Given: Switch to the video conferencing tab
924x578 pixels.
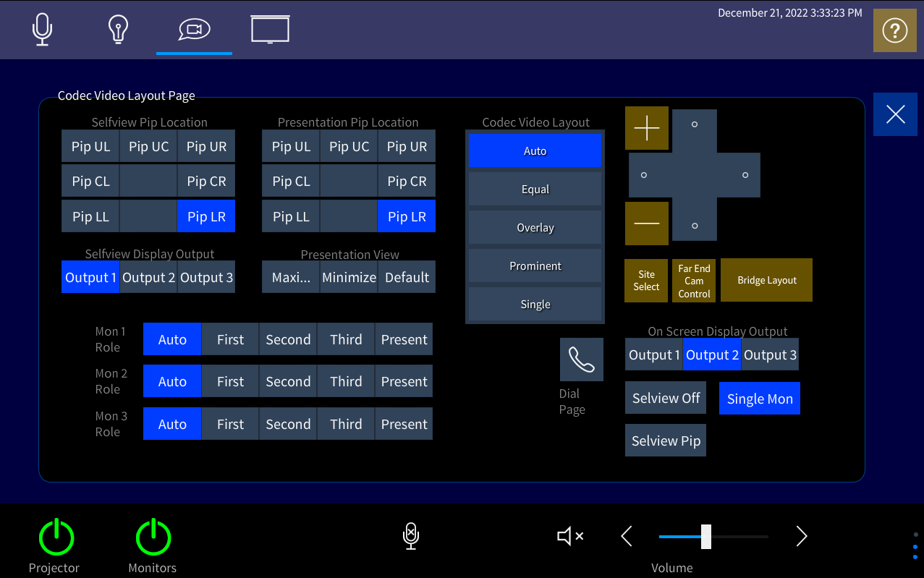Looking at the screenshot, I should click(x=194, y=29).
